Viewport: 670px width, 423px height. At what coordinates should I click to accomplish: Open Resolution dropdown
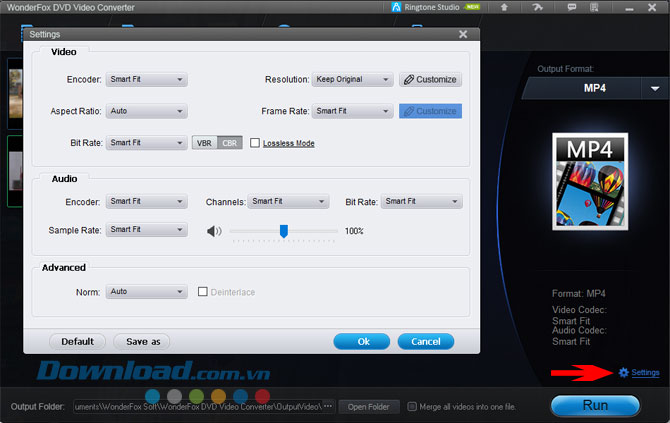[x=353, y=79]
